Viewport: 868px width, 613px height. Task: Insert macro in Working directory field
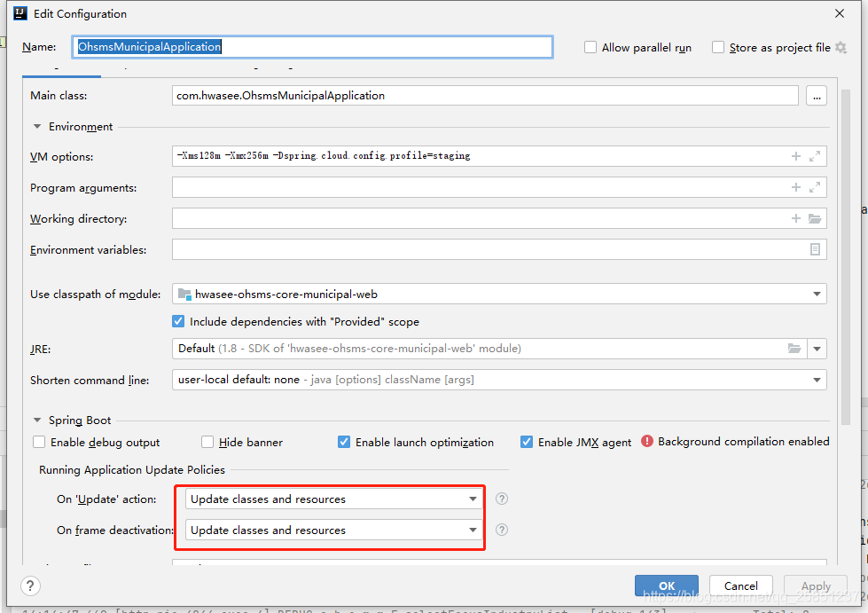(796, 218)
